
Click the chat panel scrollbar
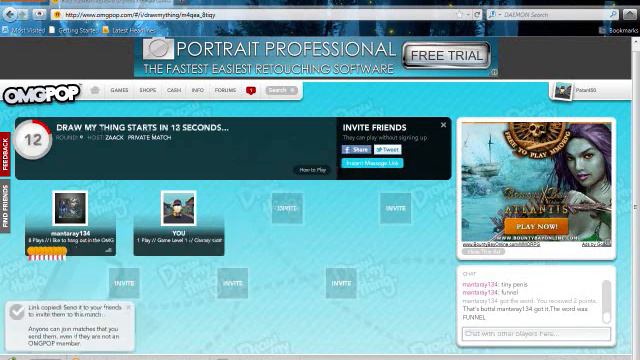607,302
